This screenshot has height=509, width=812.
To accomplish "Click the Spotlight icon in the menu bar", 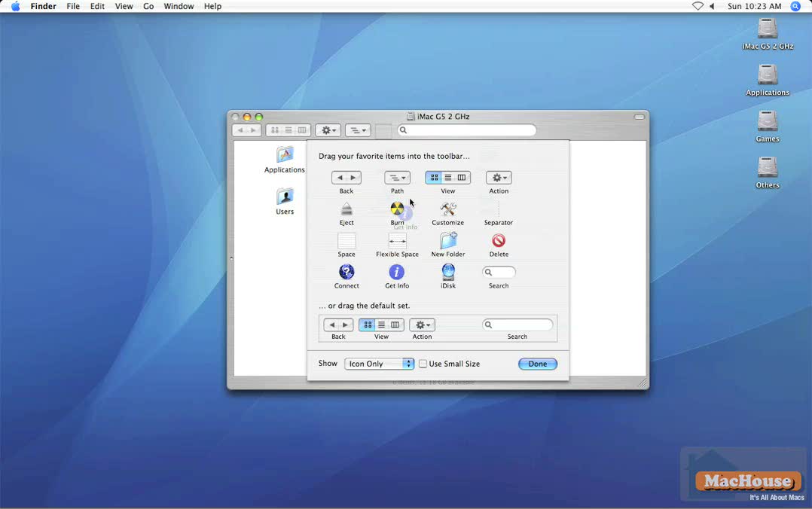I will point(796,6).
